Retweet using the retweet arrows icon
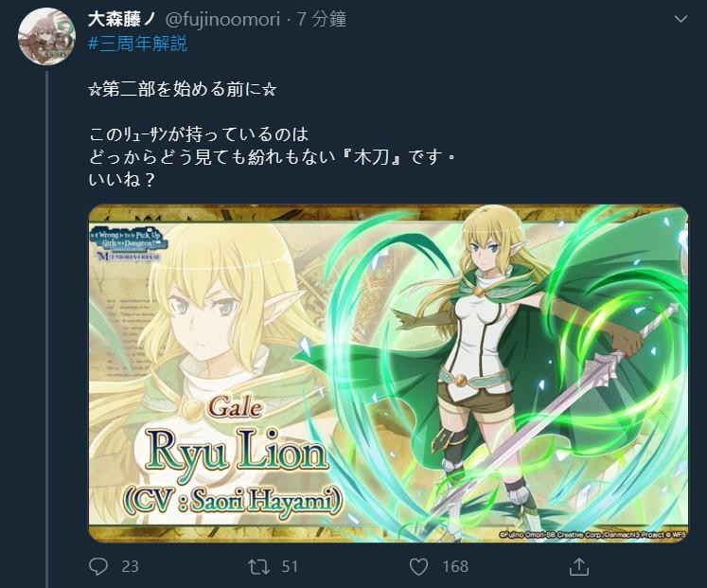 (258, 567)
